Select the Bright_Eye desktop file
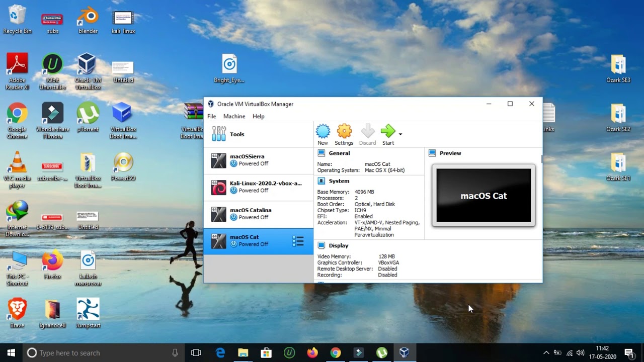The height and width of the screenshot is (362, 644). click(229, 69)
